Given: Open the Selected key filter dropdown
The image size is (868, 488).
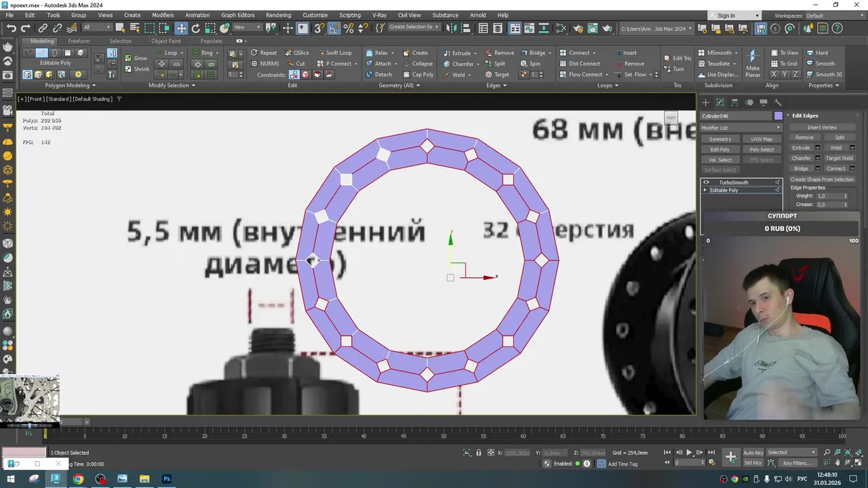Looking at the screenshot, I should click(792, 452).
